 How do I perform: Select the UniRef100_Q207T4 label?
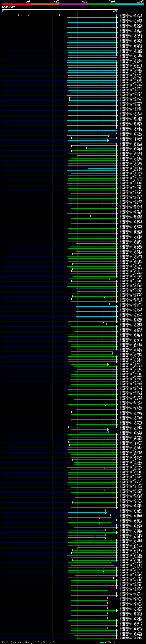tap(131, 65)
